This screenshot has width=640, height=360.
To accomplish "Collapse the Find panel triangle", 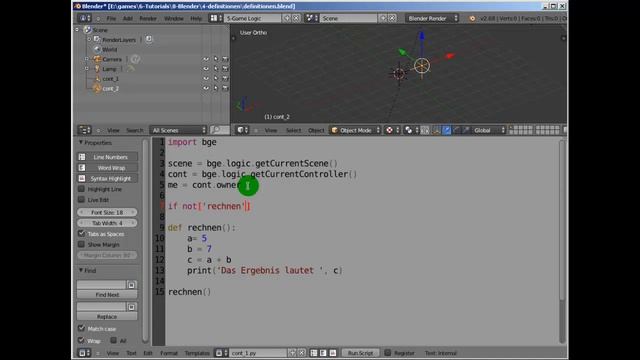I will [80, 270].
